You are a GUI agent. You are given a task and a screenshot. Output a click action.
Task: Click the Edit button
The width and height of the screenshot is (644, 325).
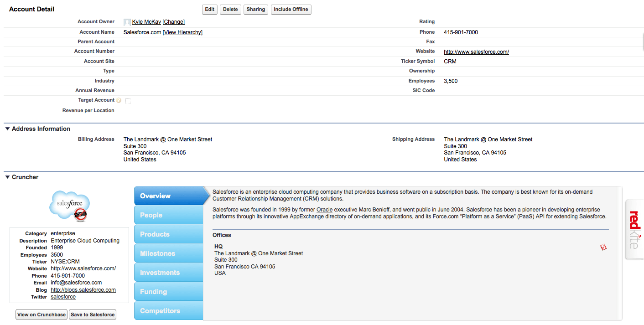click(x=209, y=10)
